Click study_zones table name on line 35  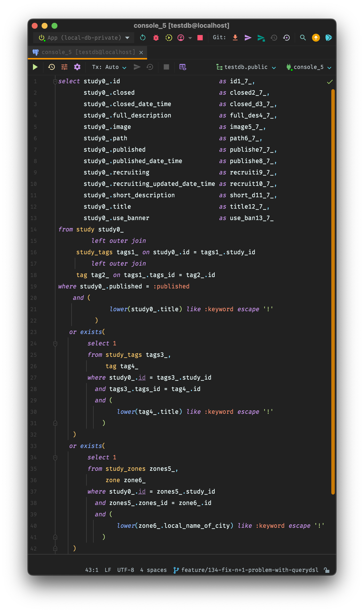click(x=126, y=469)
